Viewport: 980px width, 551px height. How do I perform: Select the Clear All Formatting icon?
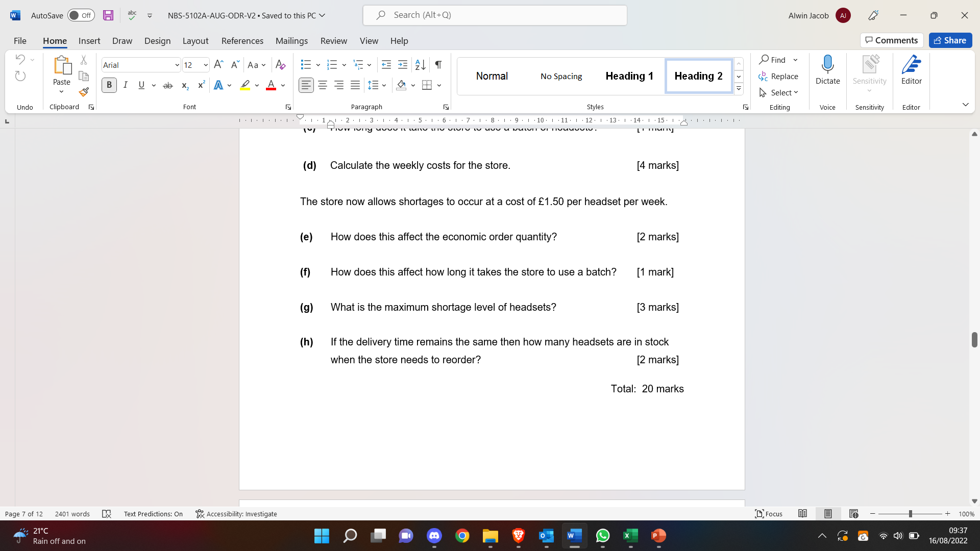280,65
